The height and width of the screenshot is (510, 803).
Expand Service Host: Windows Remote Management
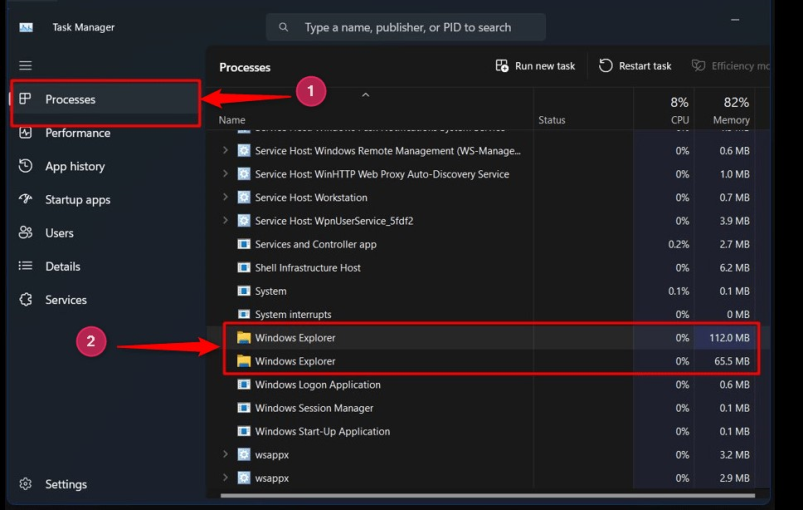(x=225, y=151)
